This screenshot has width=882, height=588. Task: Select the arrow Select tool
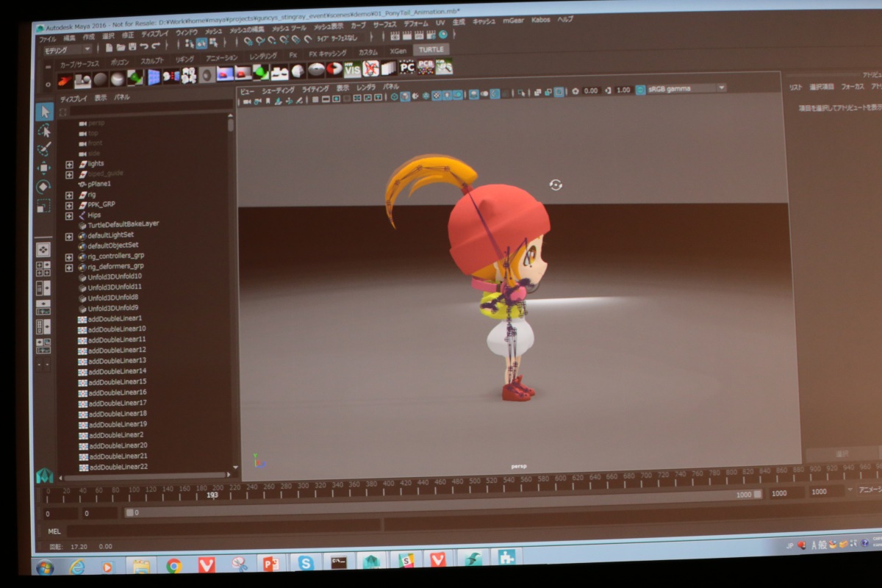[x=44, y=112]
